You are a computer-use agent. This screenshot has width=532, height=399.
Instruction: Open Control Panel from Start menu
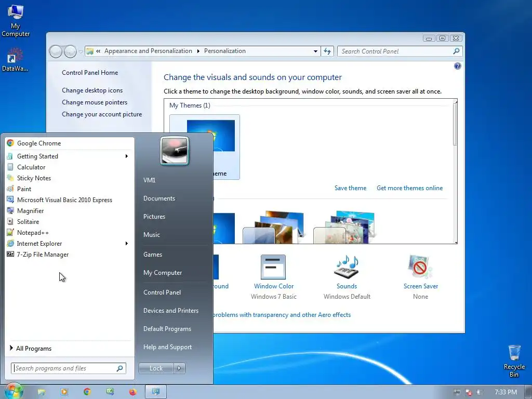tap(162, 292)
